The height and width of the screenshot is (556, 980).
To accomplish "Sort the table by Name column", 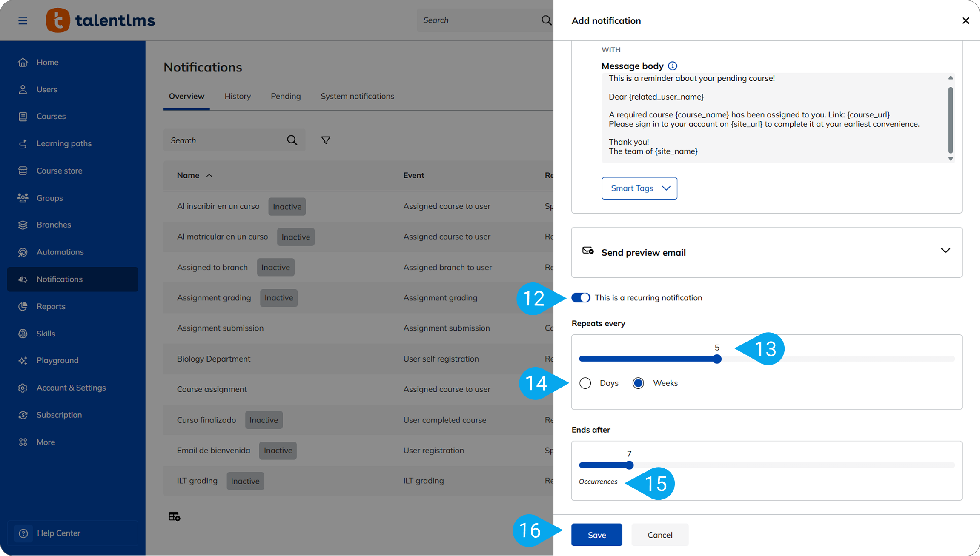I will [195, 175].
